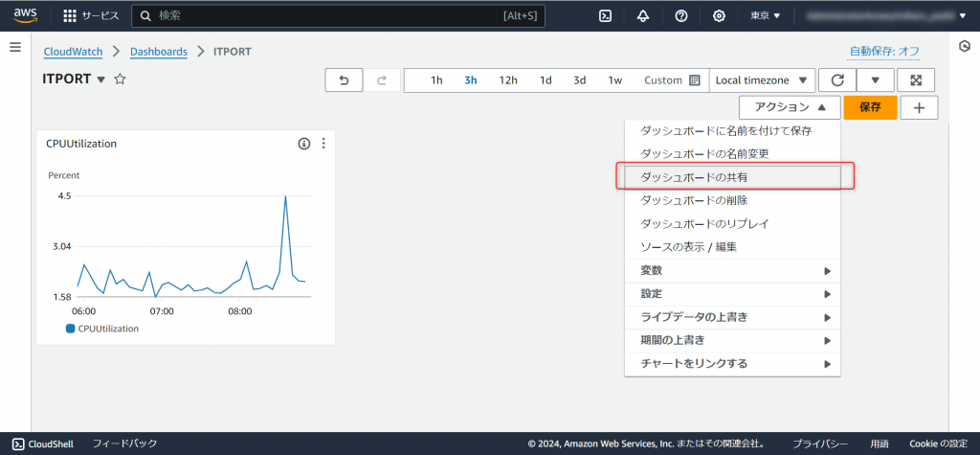Select the 3h time range

471,80
